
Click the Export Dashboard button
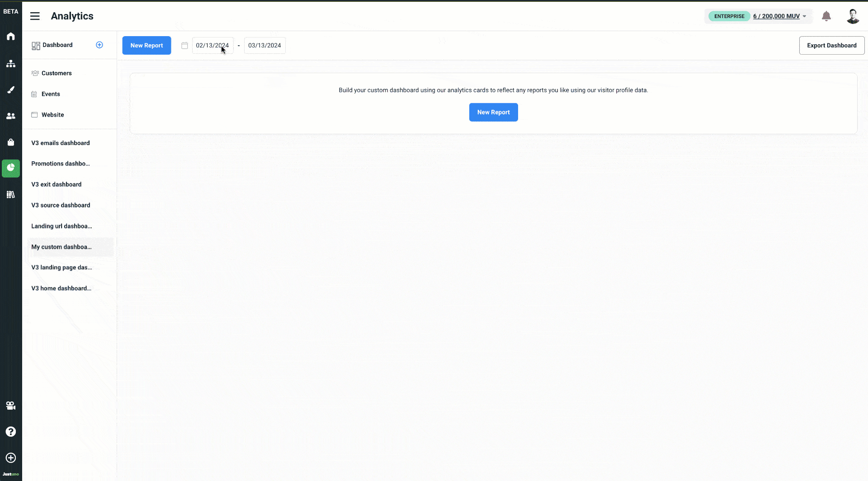coord(832,45)
